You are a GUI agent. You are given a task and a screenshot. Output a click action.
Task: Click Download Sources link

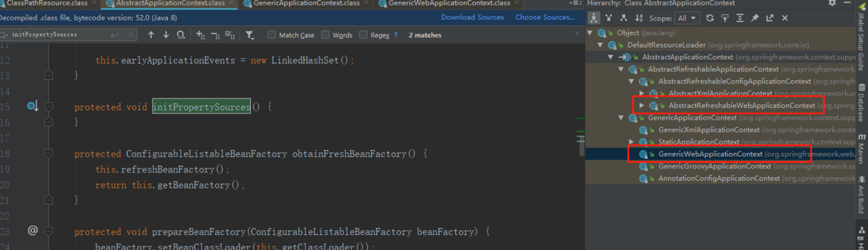(x=473, y=17)
